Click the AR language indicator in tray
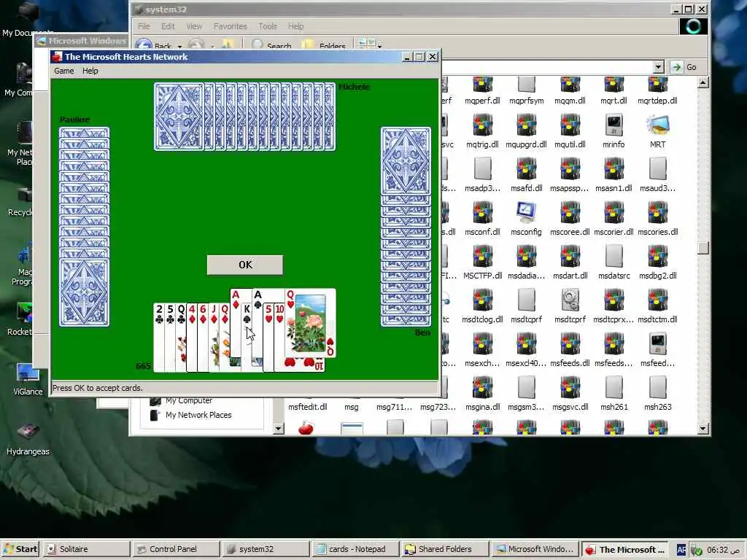Screen dimensions: 747x560 click(681, 550)
